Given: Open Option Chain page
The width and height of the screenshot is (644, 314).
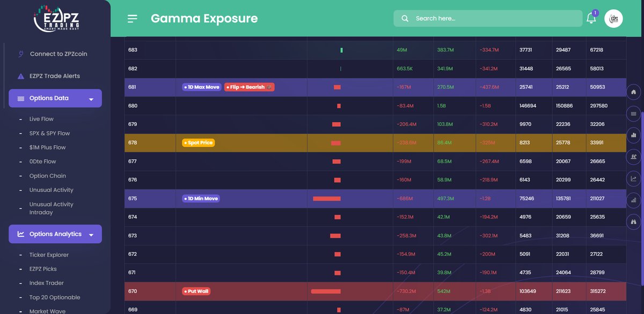Looking at the screenshot, I should click(x=48, y=176).
